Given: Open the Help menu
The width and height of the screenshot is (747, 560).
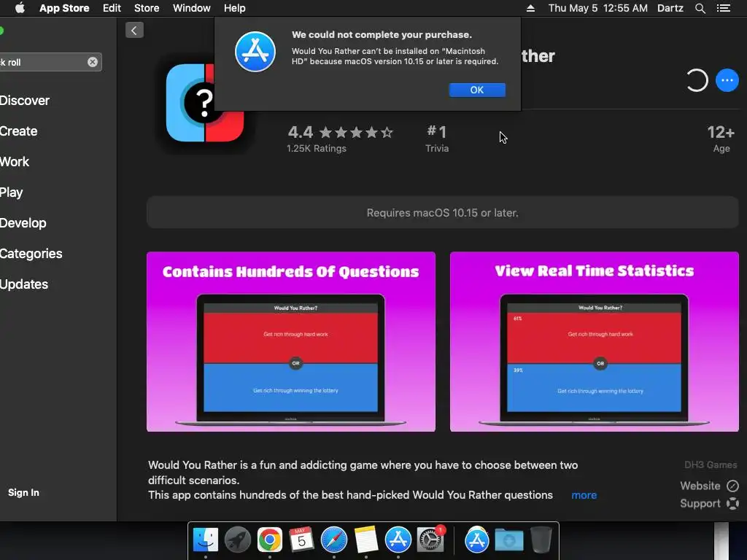Looking at the screenshot, I should tap(234, 8).
